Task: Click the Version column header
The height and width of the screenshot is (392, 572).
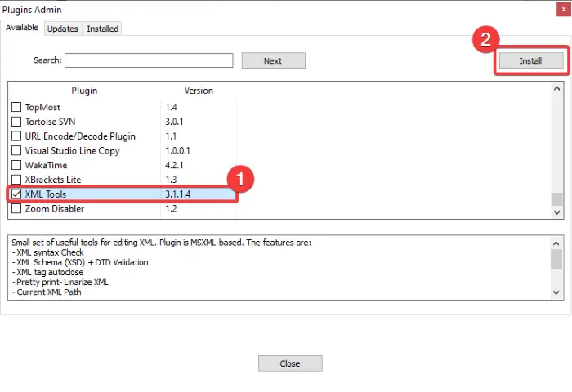Action: point(199,91)
